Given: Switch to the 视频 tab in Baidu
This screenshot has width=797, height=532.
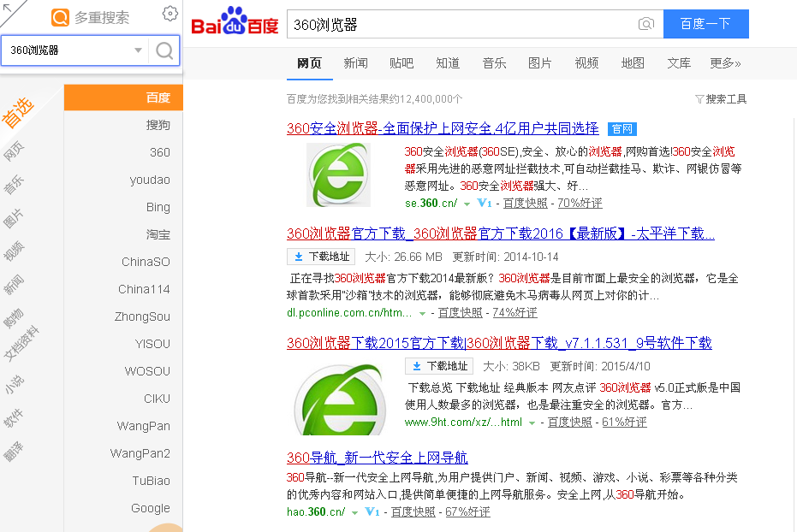Looking at the screenshot, I should point(586,63).
